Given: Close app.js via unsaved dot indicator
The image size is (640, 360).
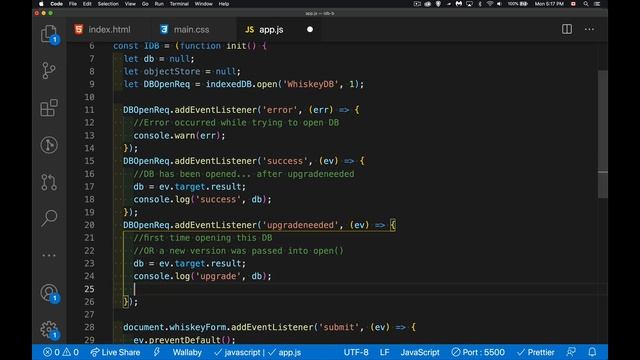Looking at the screenshot, I should coord(310,29).
